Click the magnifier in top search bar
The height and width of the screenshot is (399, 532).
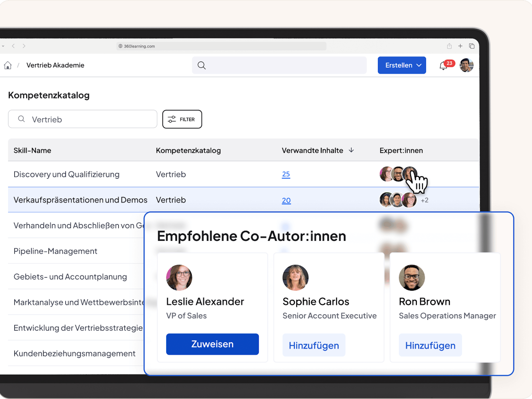tap(201, 65)
